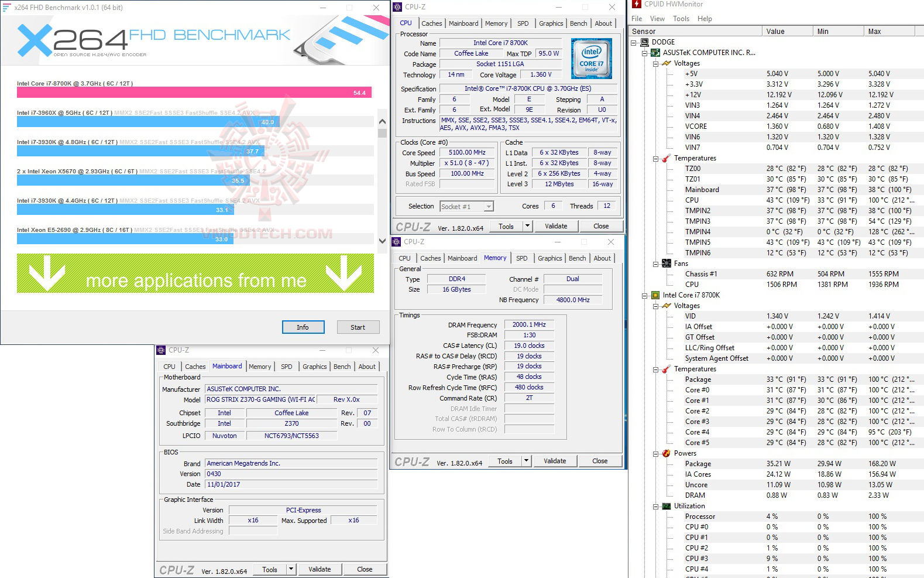Click Tools button in CPU-Z Mainboard window
The height and width of the screenshot is (578, 924).
click(270, 569)
